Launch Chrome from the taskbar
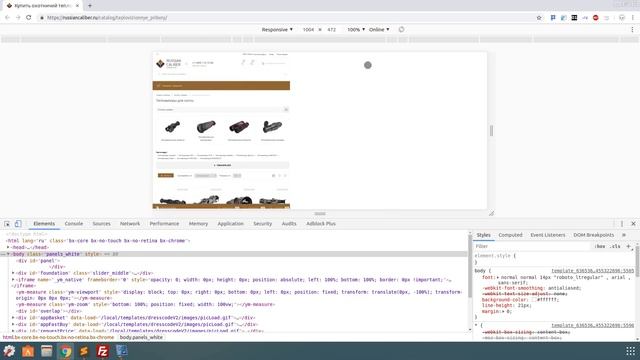 65,351
